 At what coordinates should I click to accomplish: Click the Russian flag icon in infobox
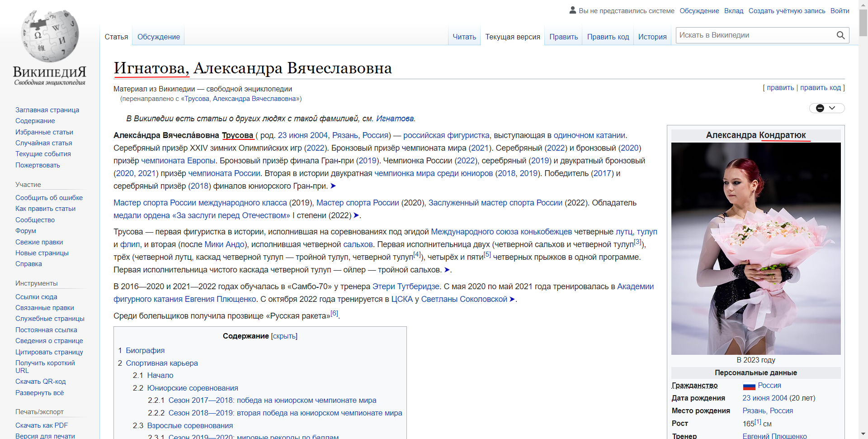pyautogui.click(x=749, y=386)
